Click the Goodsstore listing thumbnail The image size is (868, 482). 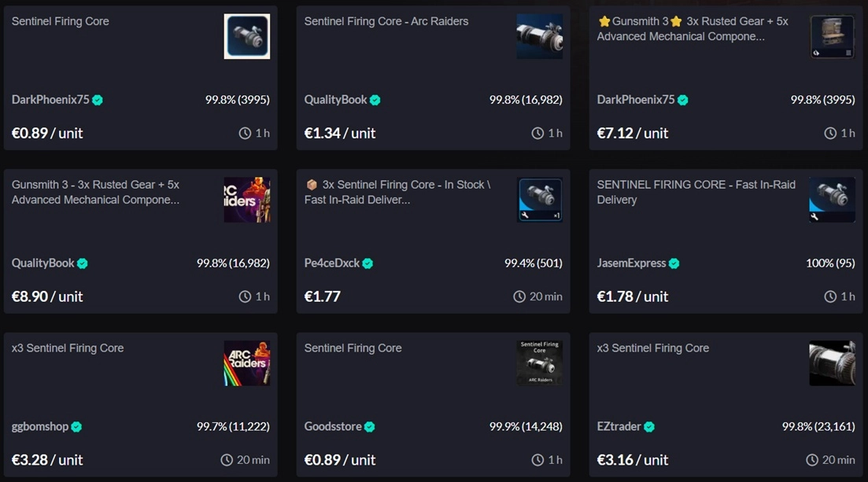click(x=539, y=362)
